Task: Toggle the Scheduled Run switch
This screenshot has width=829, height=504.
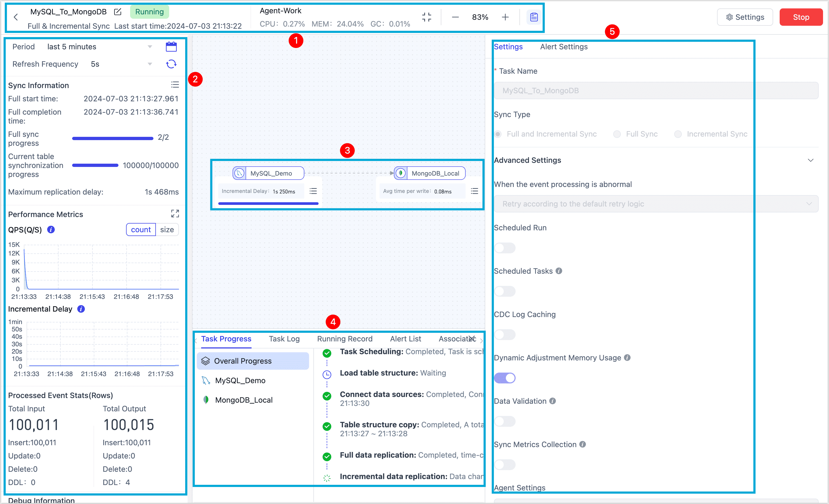Action: [504, 248]
